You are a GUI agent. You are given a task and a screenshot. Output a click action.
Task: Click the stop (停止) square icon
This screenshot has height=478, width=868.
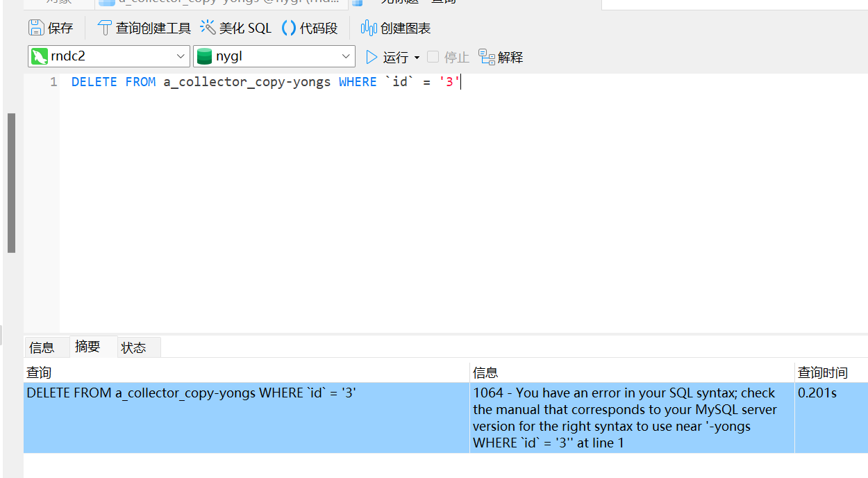tap(433, 57)
